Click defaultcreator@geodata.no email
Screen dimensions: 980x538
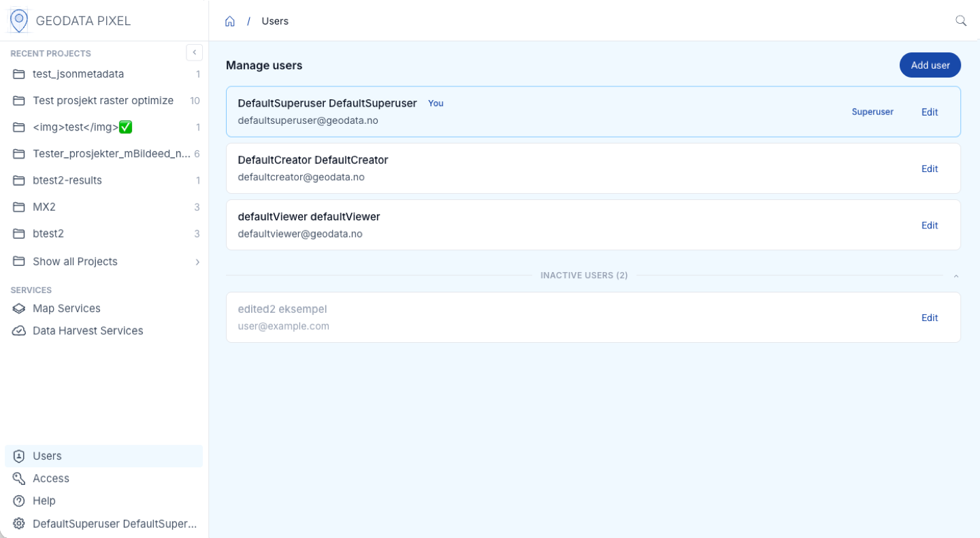[x=301, y=177]
